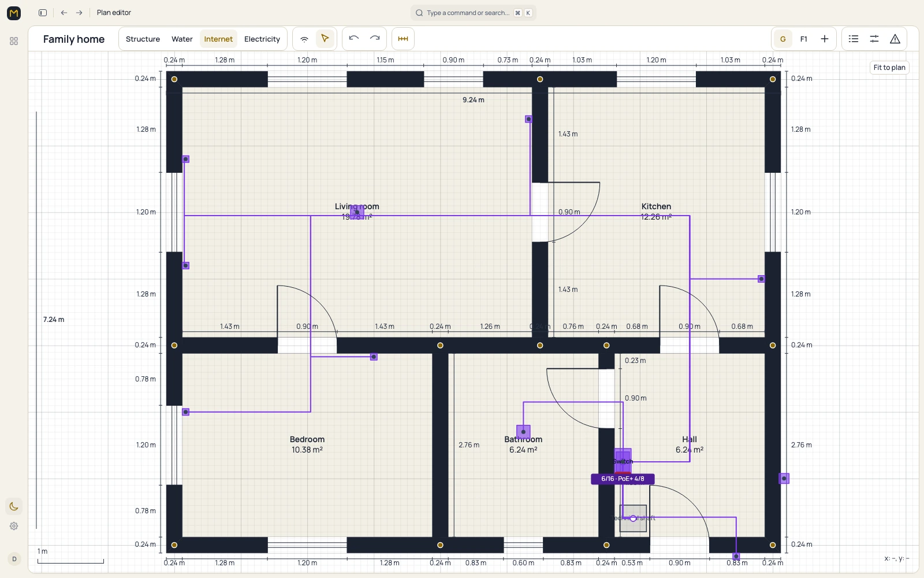
Task: Click the Family home plan title
Action: pyautogui.click(x=74, y=39)
